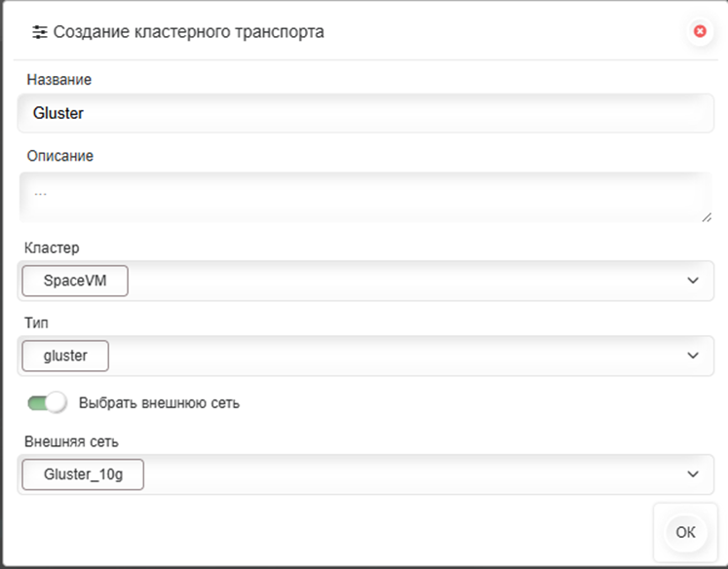Click the Описание text area resize handle
The image size is (728, 569).
706,215
